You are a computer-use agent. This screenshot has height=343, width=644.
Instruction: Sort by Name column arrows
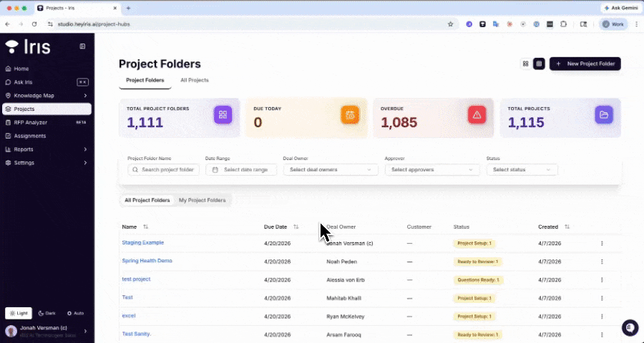tap(145, 227)
